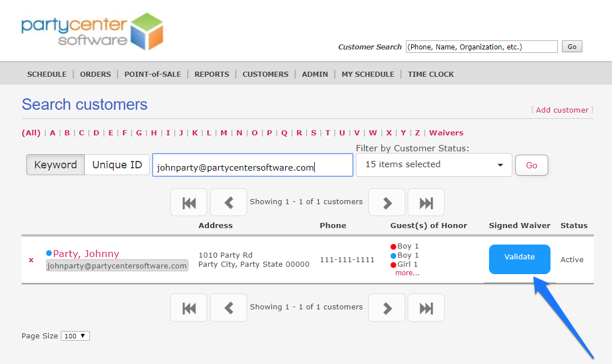The image size is (612, 364).
Task: Filter customers by letter L
Action: pos(209,133)
